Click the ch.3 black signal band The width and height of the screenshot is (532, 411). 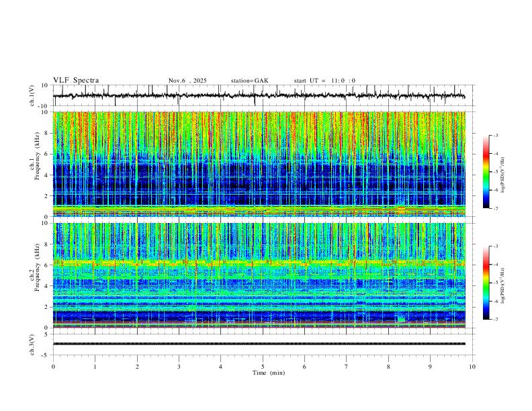259,344
